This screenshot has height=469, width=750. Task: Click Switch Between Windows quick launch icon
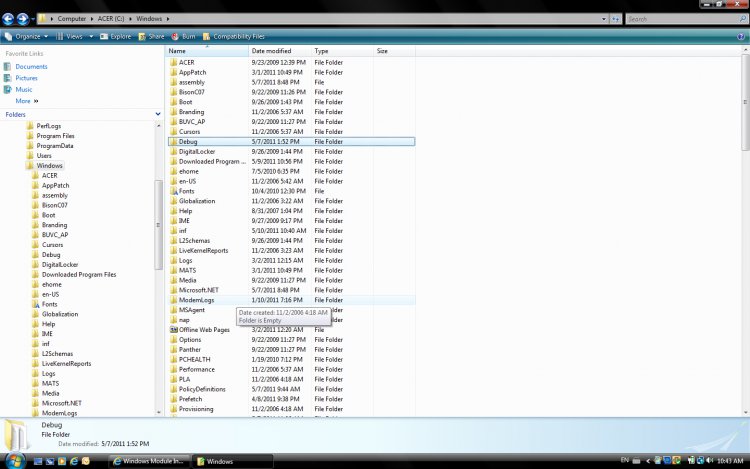click(x=50, y=461)
